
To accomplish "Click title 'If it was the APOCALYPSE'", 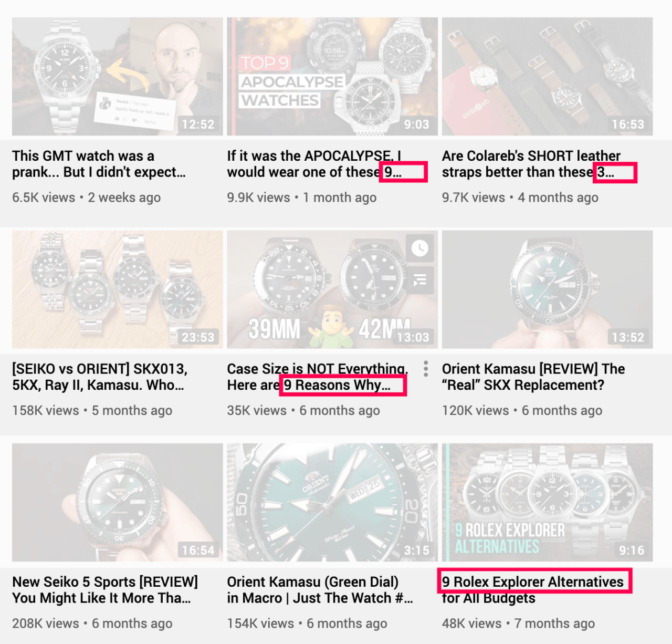I will click(314, 164).
